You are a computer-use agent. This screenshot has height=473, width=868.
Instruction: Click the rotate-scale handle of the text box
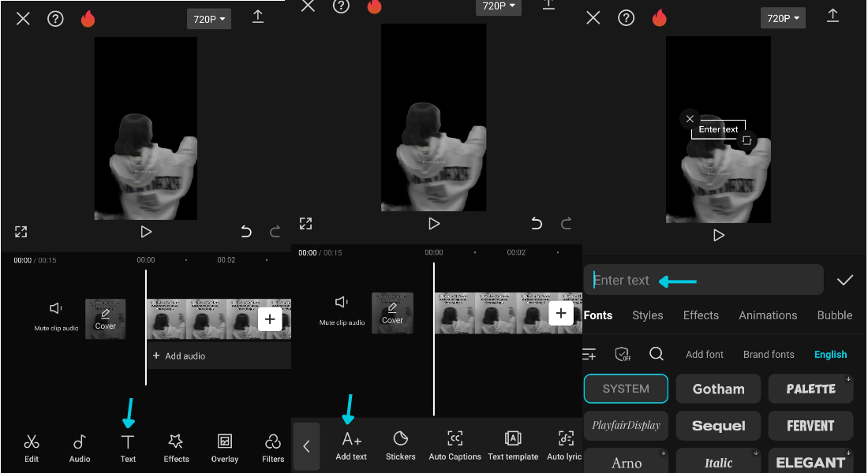(x=746, y=140)
